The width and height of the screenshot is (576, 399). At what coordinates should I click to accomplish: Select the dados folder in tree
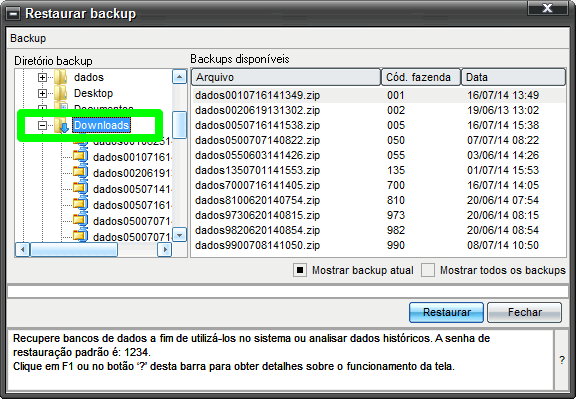[x=89, y=77]
